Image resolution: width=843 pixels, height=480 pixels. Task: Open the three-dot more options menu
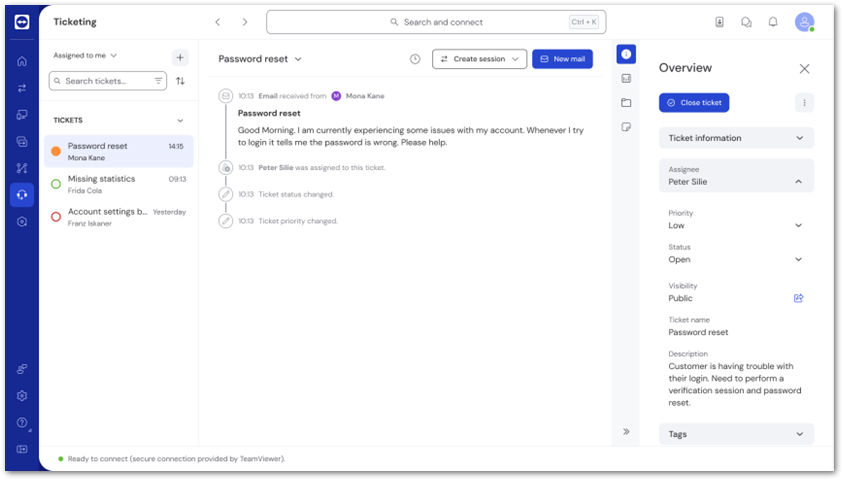[x=804, y=103]
